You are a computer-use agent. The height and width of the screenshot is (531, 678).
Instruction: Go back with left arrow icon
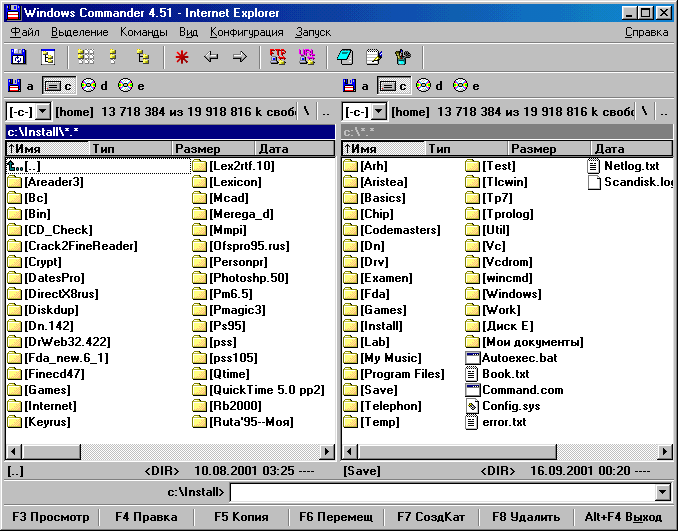[211, 57]
